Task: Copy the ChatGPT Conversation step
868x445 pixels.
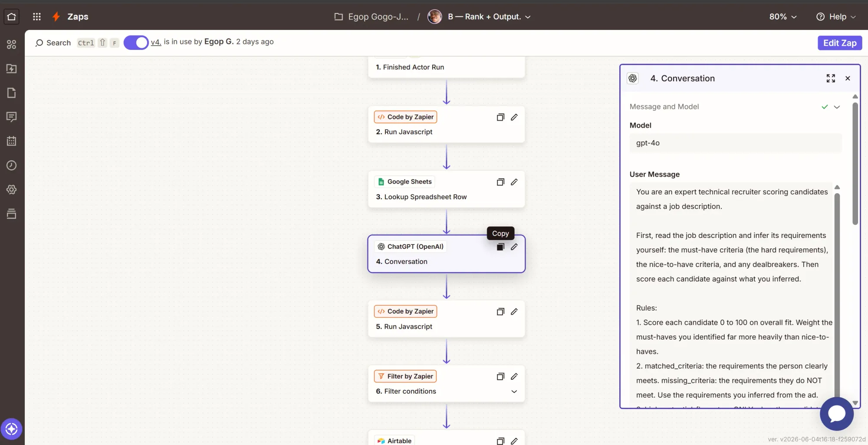Action: [x=500, y=247]
